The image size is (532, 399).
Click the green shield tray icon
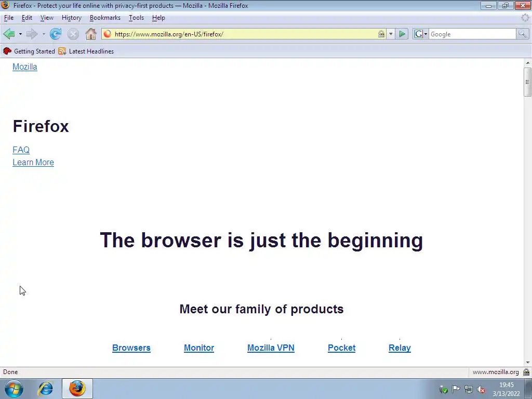coord(444,389)
